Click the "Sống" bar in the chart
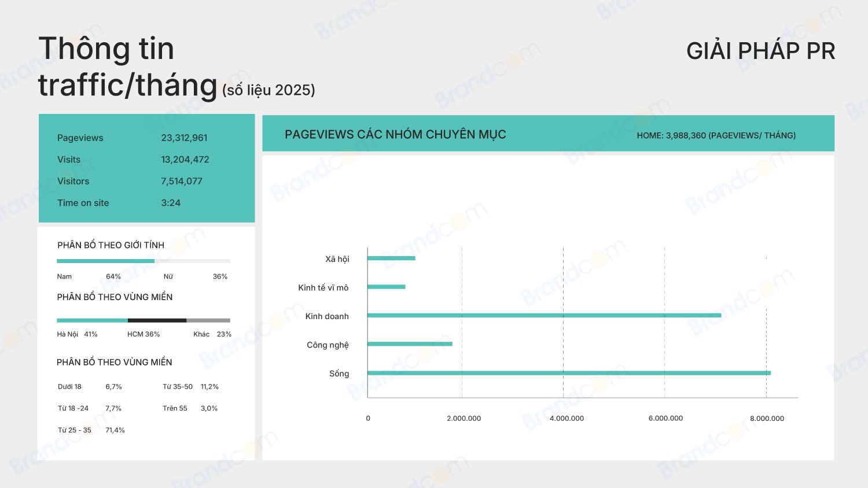868x488 pixels. coord(568,373)
